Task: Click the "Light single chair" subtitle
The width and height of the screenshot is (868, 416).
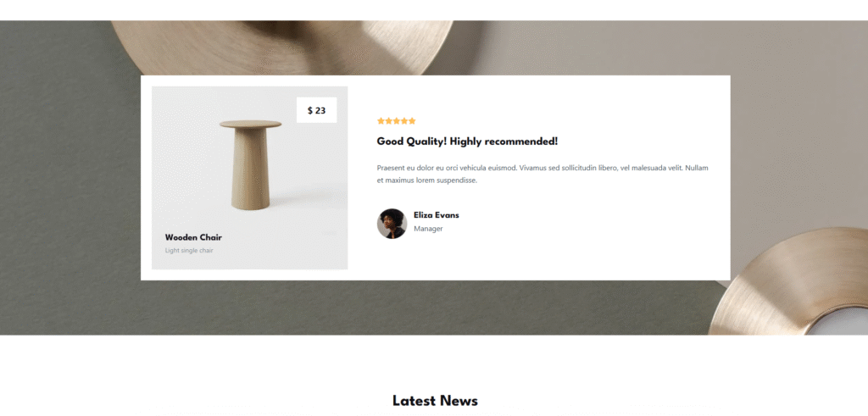Action: click(x=189, y=251)
